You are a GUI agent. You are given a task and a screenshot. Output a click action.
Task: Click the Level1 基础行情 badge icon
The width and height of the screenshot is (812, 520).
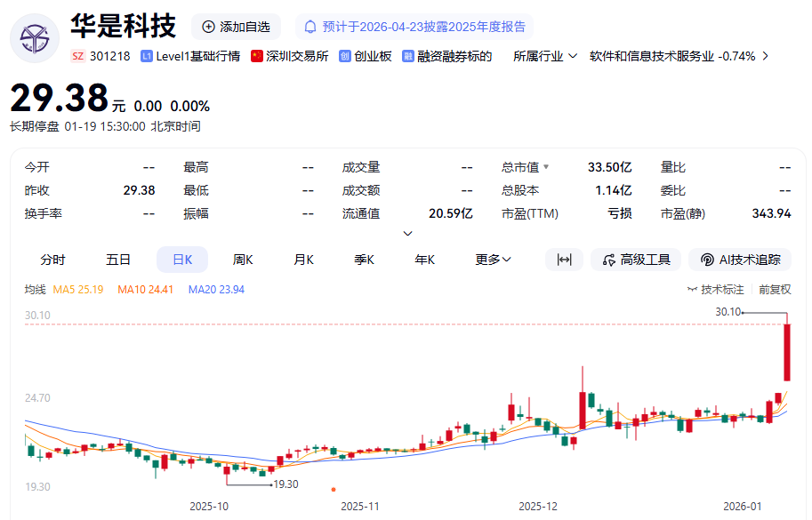tap(147, 56)
